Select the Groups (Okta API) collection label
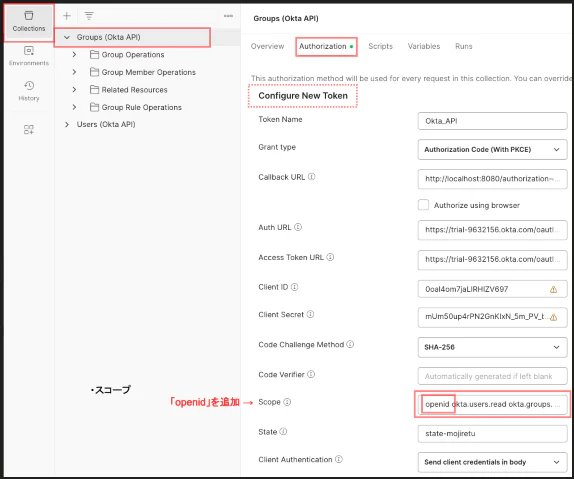574x479 pixels. tap(108, 37)
